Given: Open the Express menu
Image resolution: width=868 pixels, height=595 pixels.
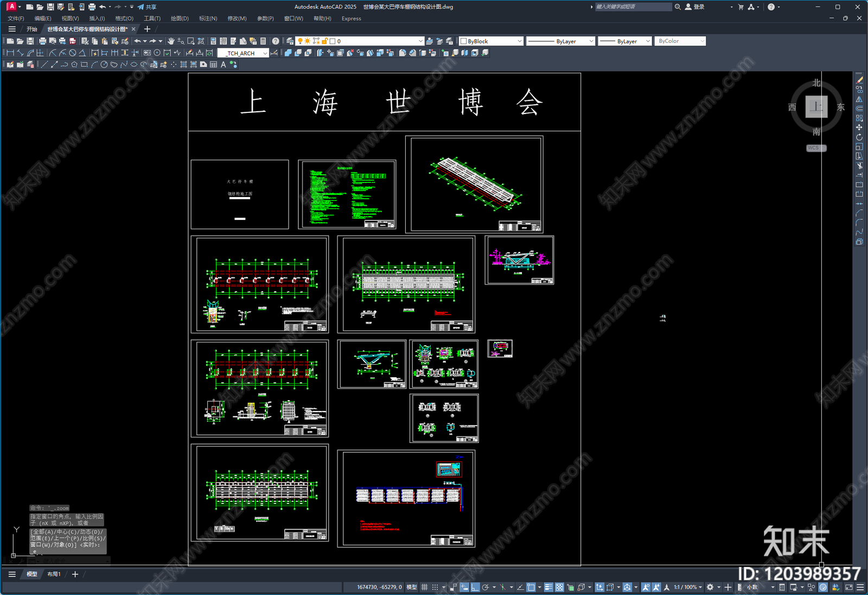Looking at the screenshot, I should (x=351, y=18).
